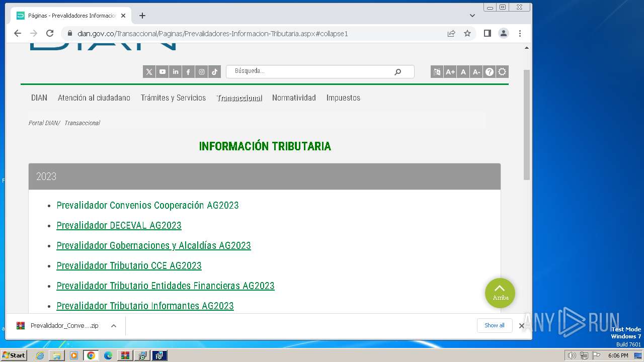Open Chrome profile avatar
Screen dimensions: 644x362
[x=503, y=33]
